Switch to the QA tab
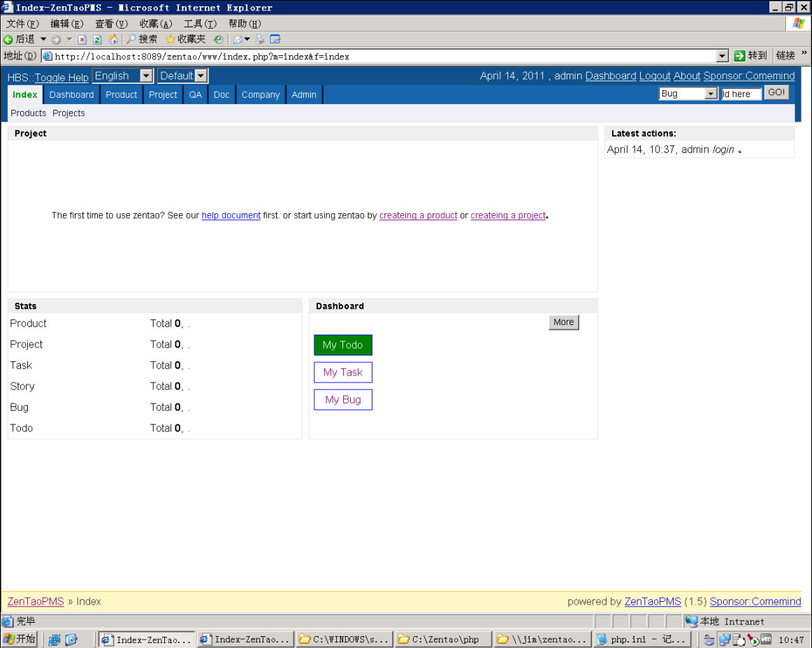Viewport: 812px width, 648px height. tap(195, 95)
